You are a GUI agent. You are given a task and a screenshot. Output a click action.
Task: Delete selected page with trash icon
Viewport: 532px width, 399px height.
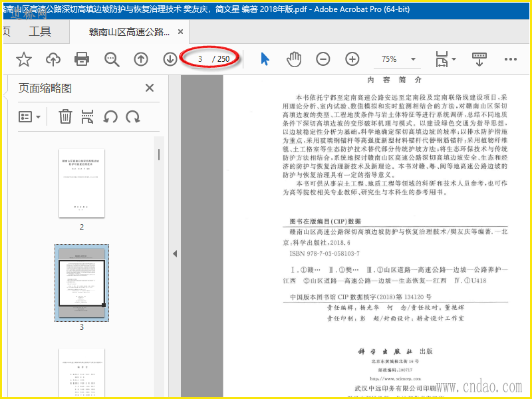click(65, 116)
